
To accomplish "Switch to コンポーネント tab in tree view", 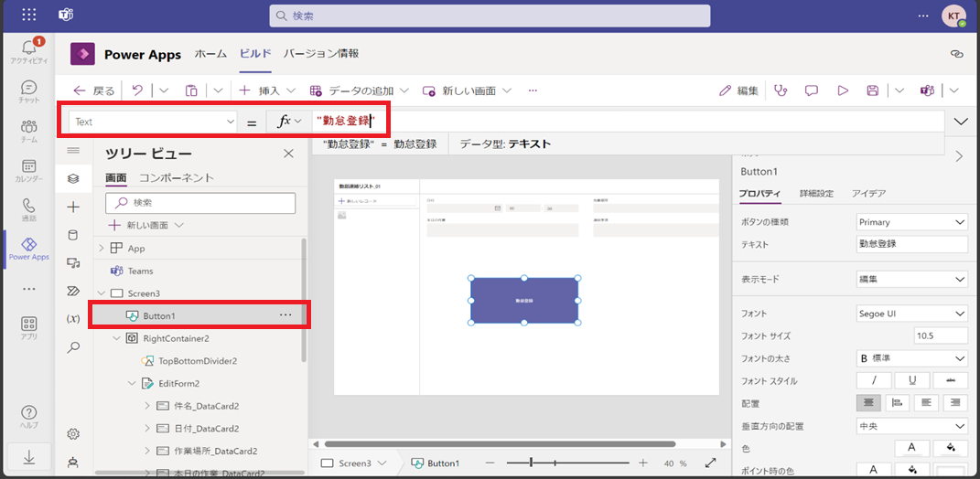I will pyautogui.click(x=177, y=178).
